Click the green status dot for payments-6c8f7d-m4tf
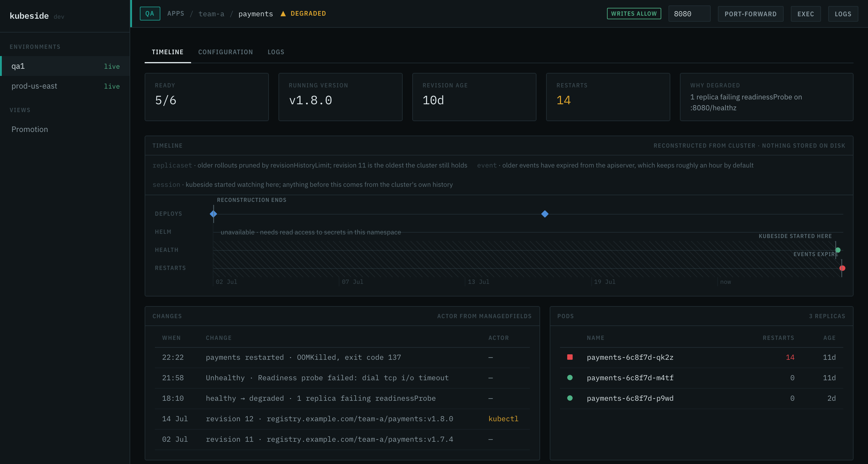868x464 pixels. tap(570, 378)
